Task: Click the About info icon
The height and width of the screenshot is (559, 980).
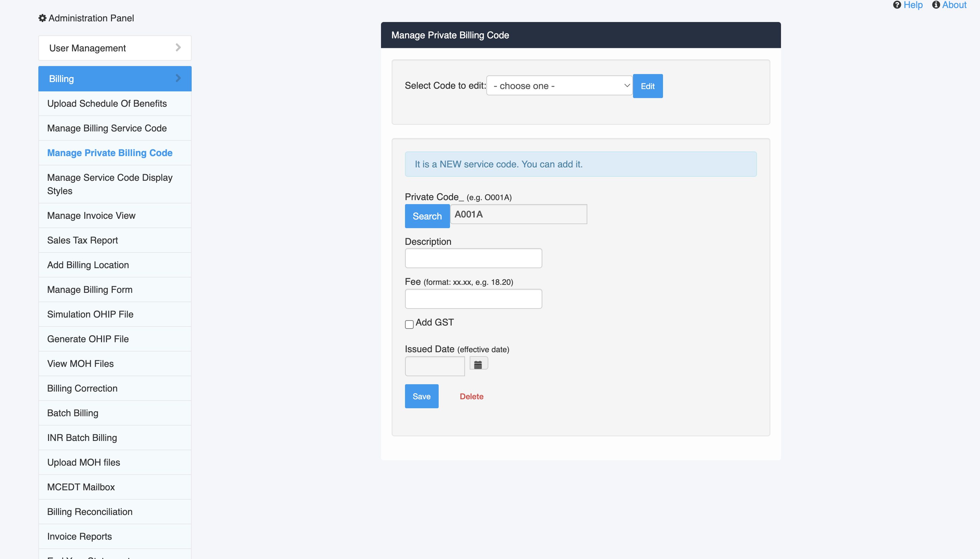Action: click(936, 5)
